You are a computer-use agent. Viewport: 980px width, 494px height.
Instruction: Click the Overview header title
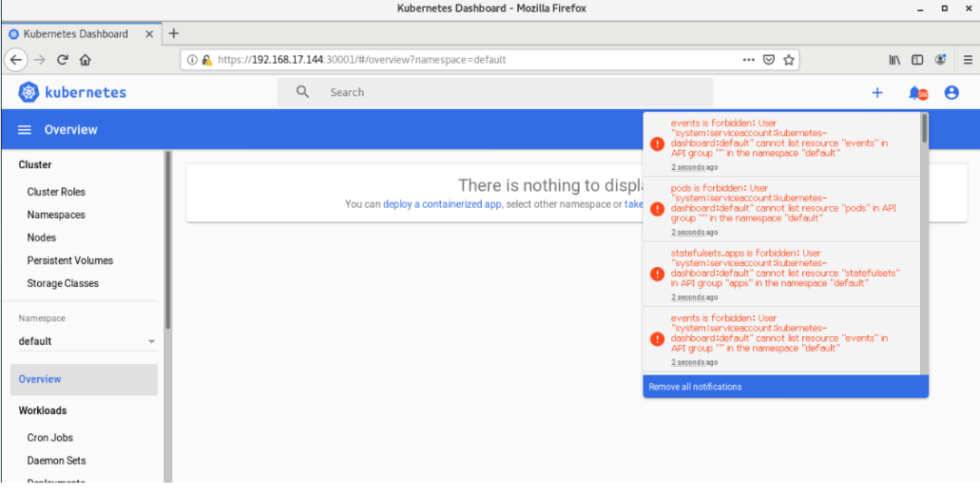[x=71, y=130]
